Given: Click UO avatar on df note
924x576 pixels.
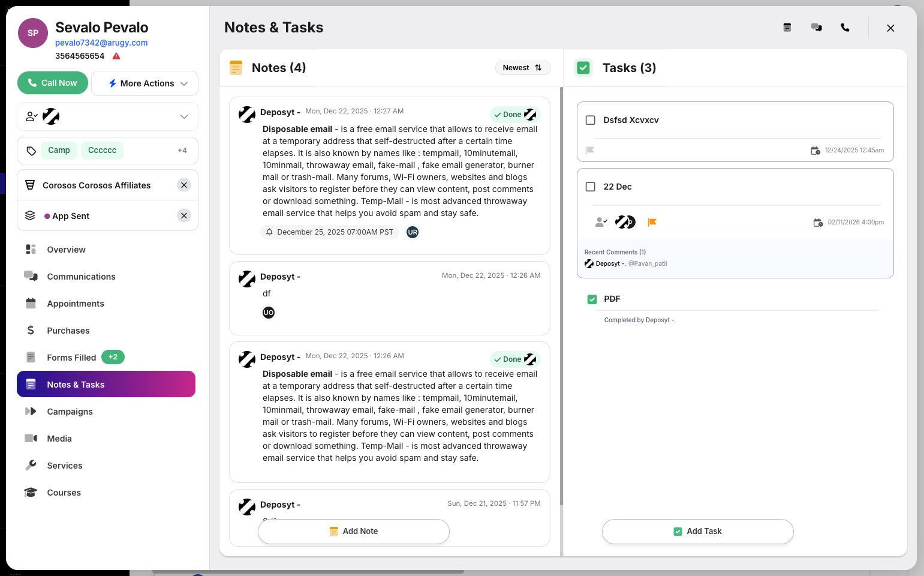Looking at the screenshot, I should click(x=269, y=313).
